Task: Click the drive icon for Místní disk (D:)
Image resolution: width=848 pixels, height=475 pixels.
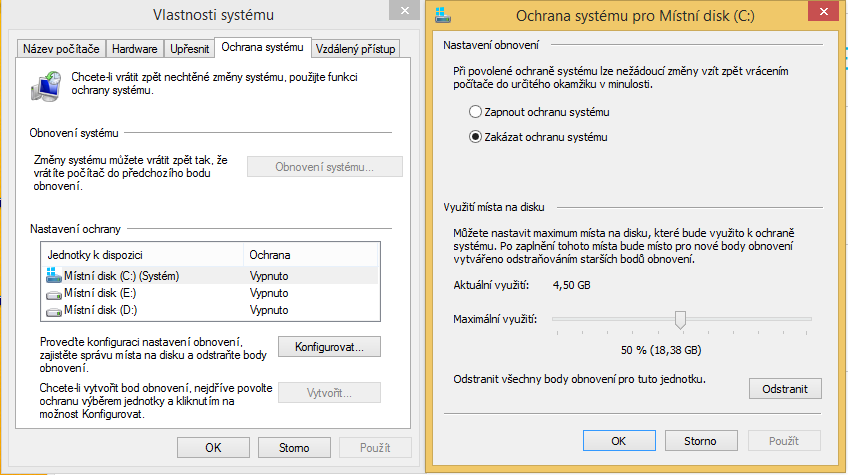Action: point(53,310)
